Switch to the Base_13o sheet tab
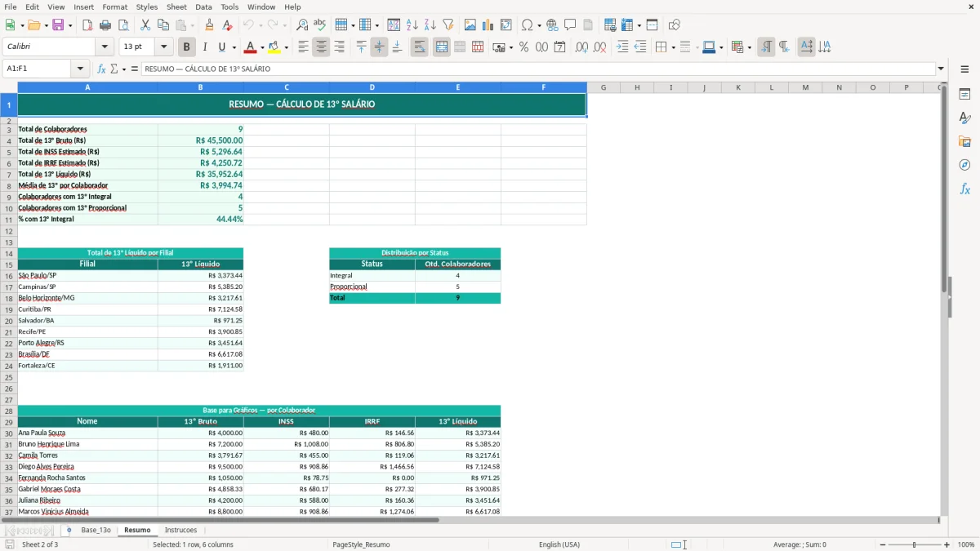980x551 pixels. click(x=96, y=530)
